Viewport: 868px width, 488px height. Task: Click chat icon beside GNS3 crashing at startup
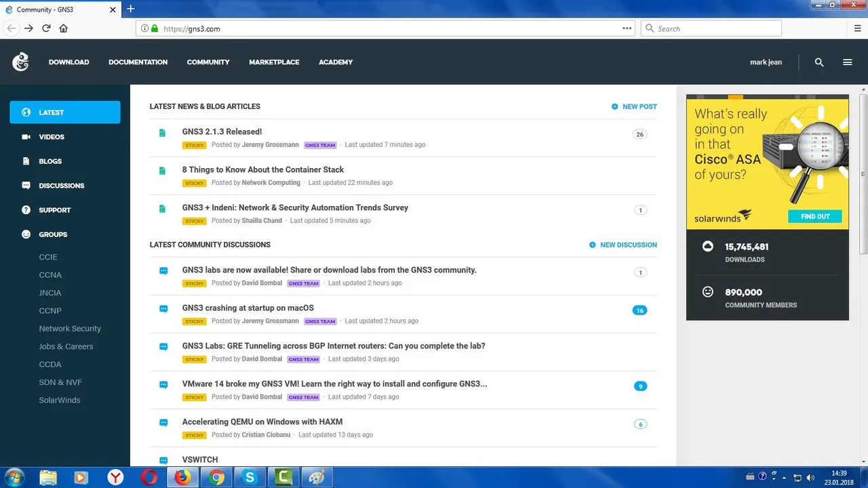(163, 308)
